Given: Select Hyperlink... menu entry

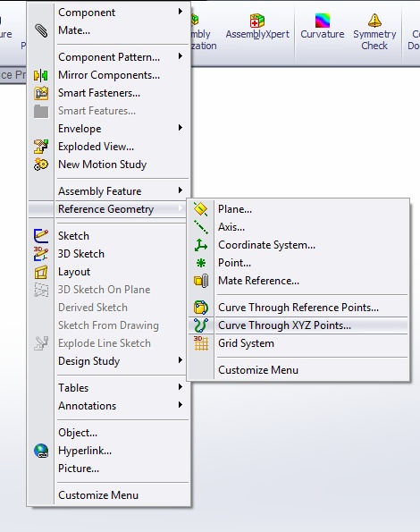Looking at the screenshot, I should 109,451.
